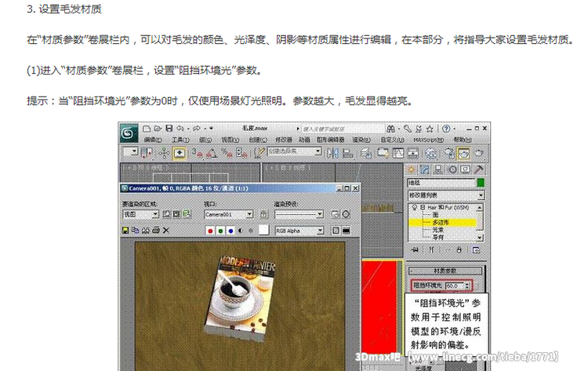
Task: Click the Open File folder icon
Action: pyautogui.click(x=158, y=129)
